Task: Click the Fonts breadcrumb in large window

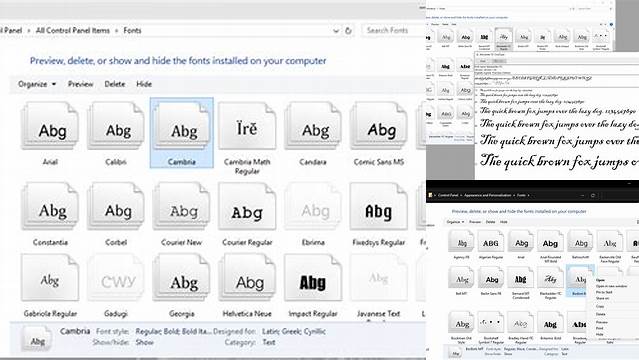Action: pos(132,31)
